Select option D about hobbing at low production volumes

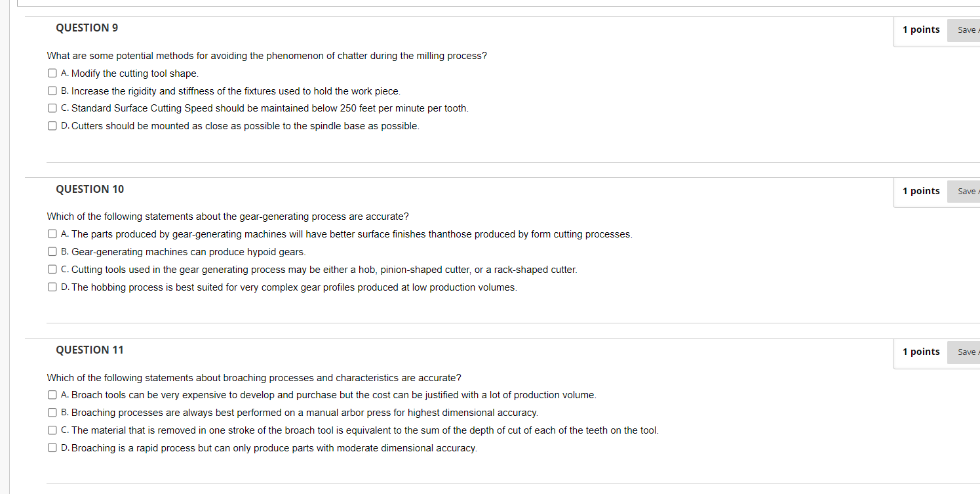click(52, 287)
